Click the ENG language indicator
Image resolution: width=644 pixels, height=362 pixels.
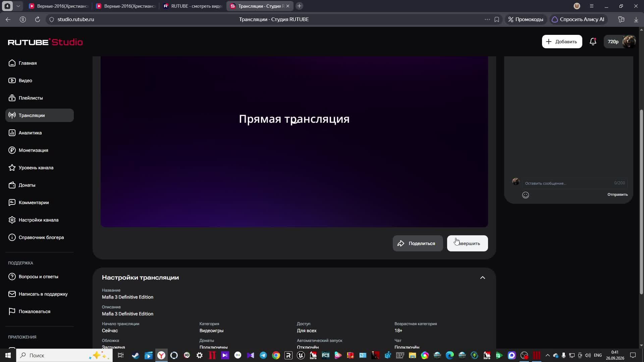click(598, 355)
